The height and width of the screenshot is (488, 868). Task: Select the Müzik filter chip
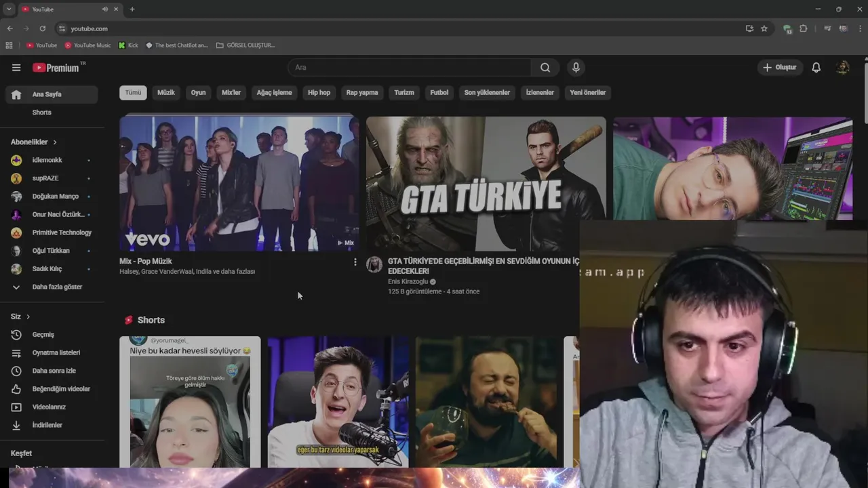tap(166, 92)
